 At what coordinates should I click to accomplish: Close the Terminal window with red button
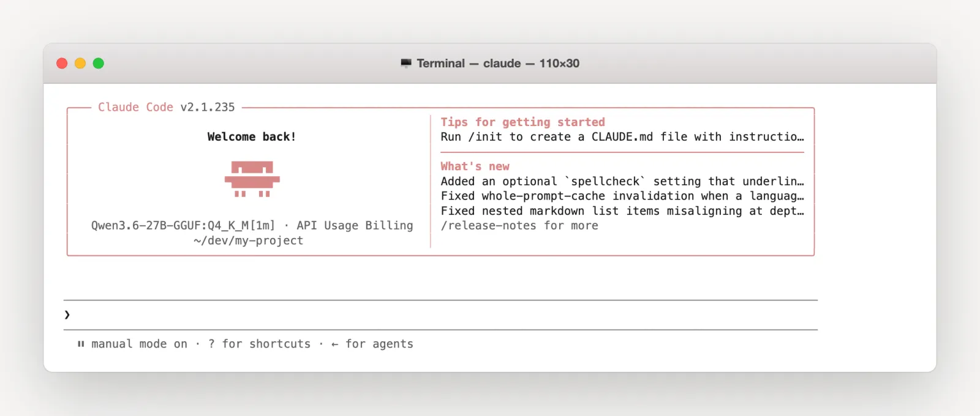(x=62, y=63)
